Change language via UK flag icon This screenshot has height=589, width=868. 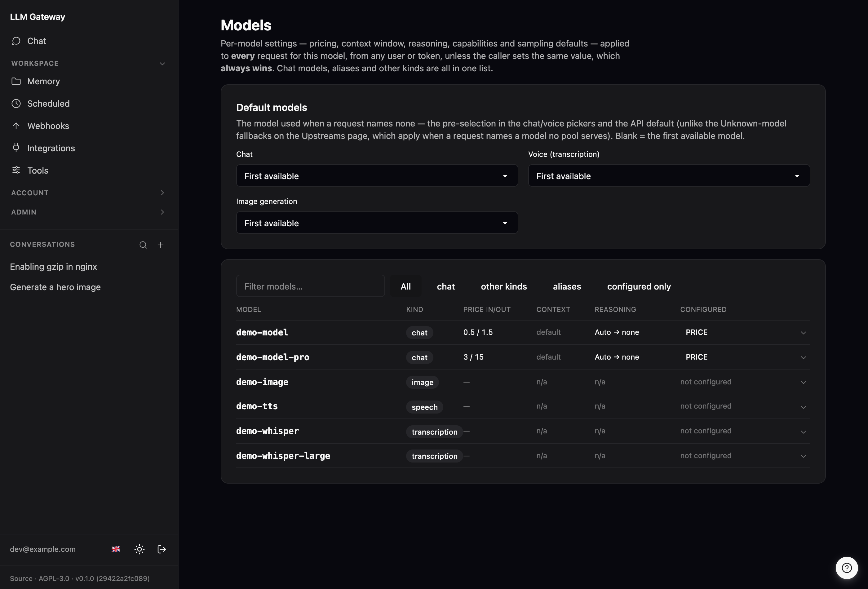pos(116,549)
